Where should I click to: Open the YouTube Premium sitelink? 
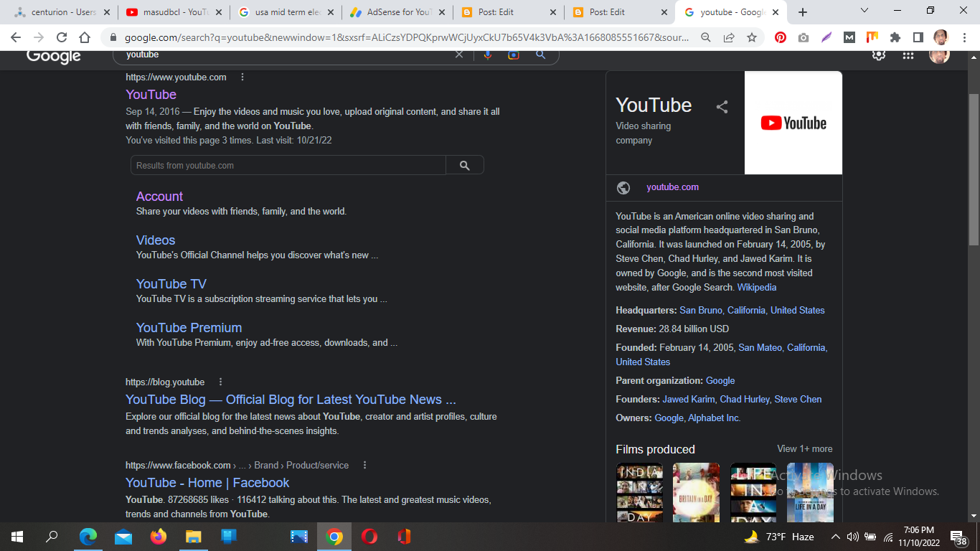click(x=189, y=327)
